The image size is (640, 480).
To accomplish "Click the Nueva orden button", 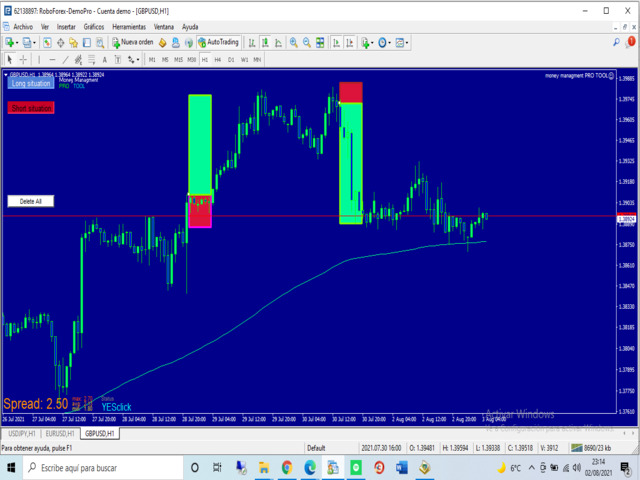I will point(133,42).
